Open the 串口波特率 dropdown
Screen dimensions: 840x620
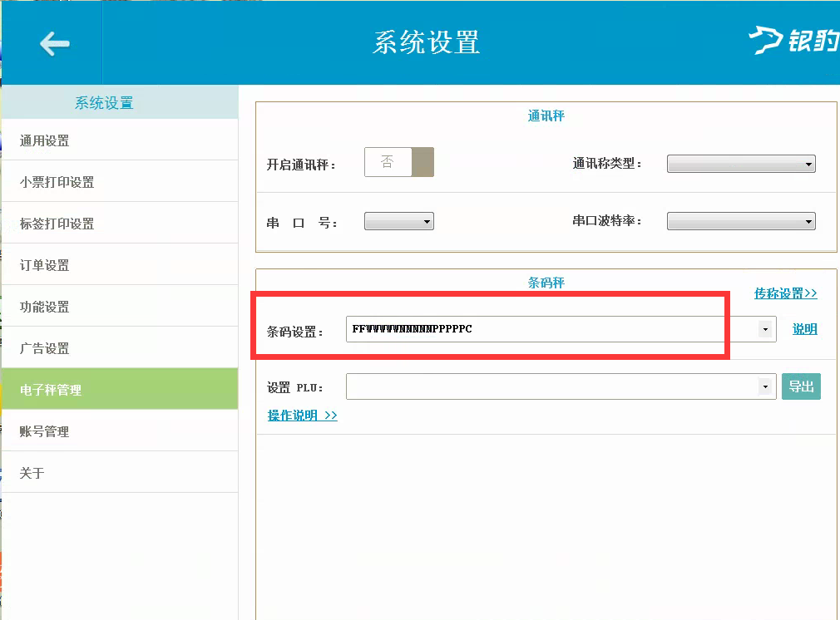[x=741, y=221]
